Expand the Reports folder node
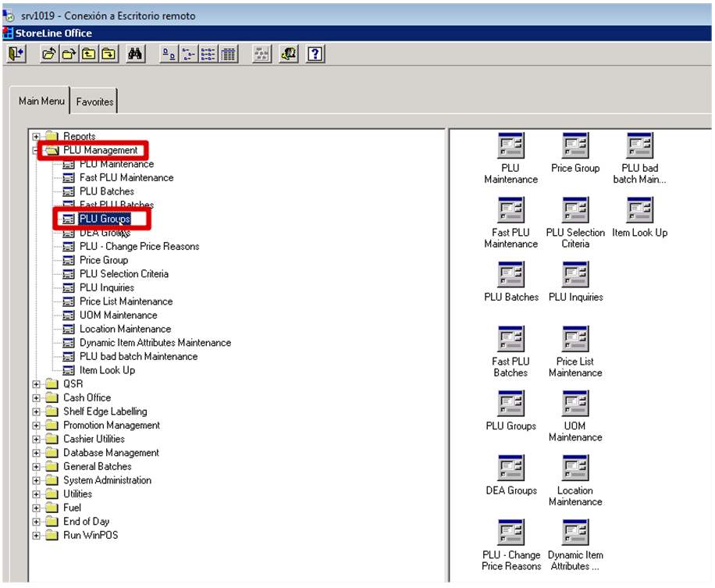Viewport: 715px width, 588px height. pyautogui.click(x=37, y=137)
